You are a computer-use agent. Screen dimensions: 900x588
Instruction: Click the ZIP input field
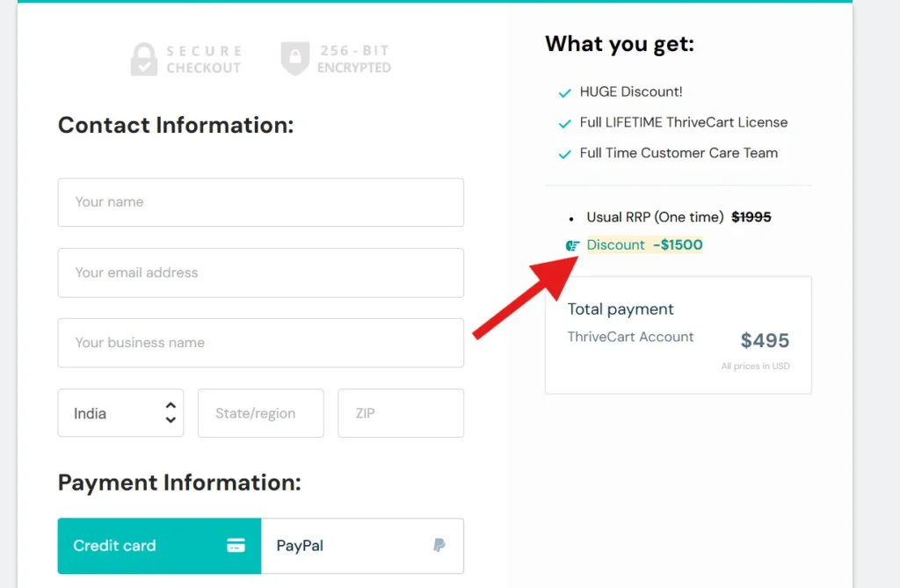coord(401,413)
